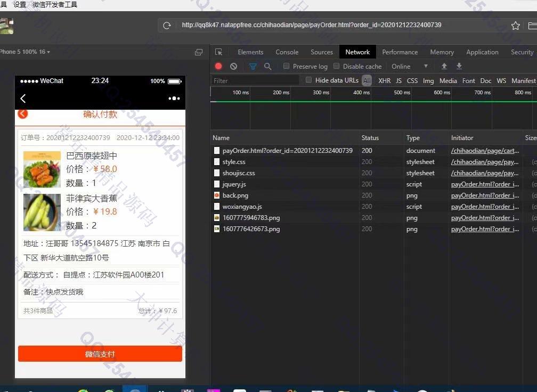Switch to the Sources tab

point(322,52)
